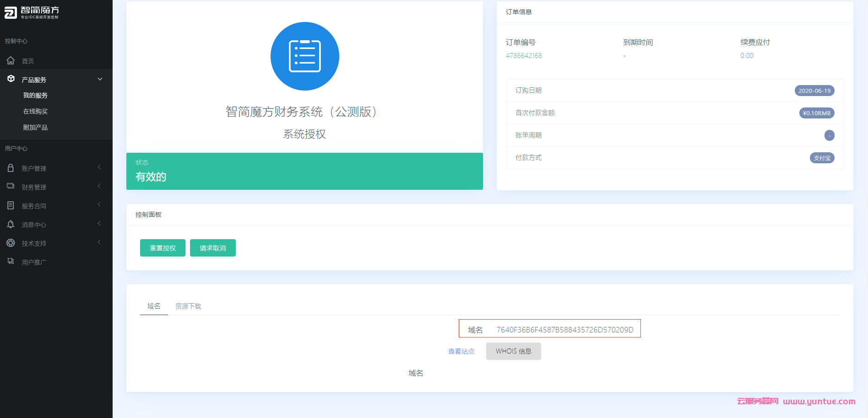The width and height of the screenshot is (868, 418).
Task: Click the 账户管理 lock icon
Action: pos(11,168)
